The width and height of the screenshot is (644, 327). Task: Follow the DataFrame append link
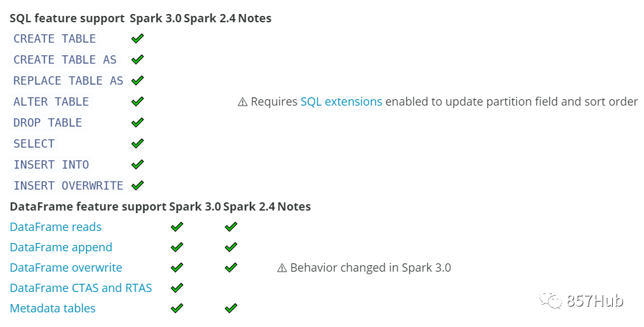[60, 247]
